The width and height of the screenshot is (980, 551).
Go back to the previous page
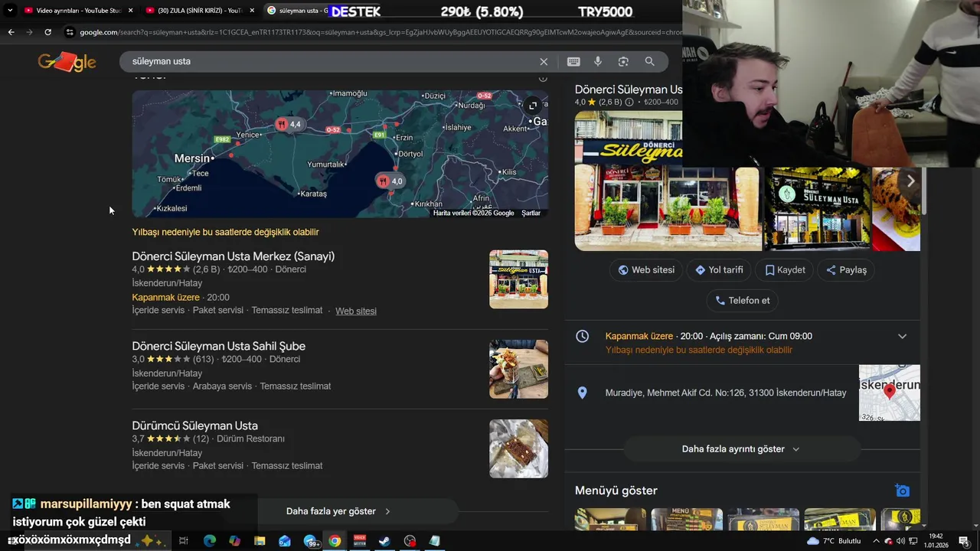11,32
